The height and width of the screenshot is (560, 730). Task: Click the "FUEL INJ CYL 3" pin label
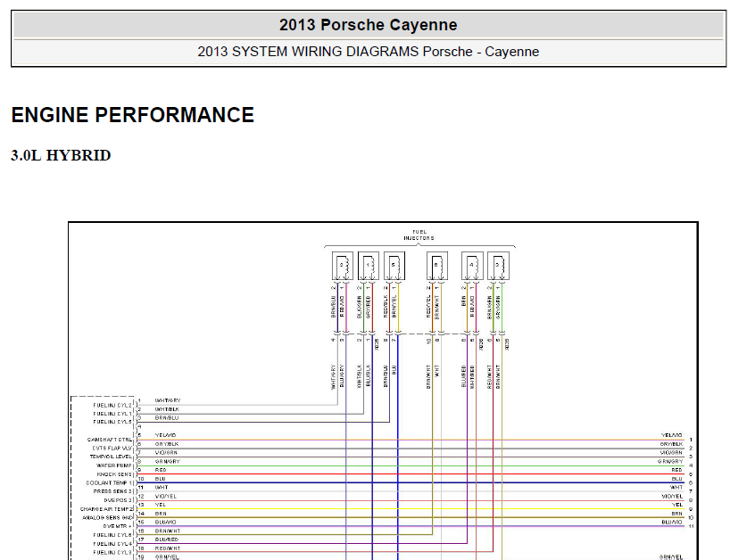[x=112, y=553]
